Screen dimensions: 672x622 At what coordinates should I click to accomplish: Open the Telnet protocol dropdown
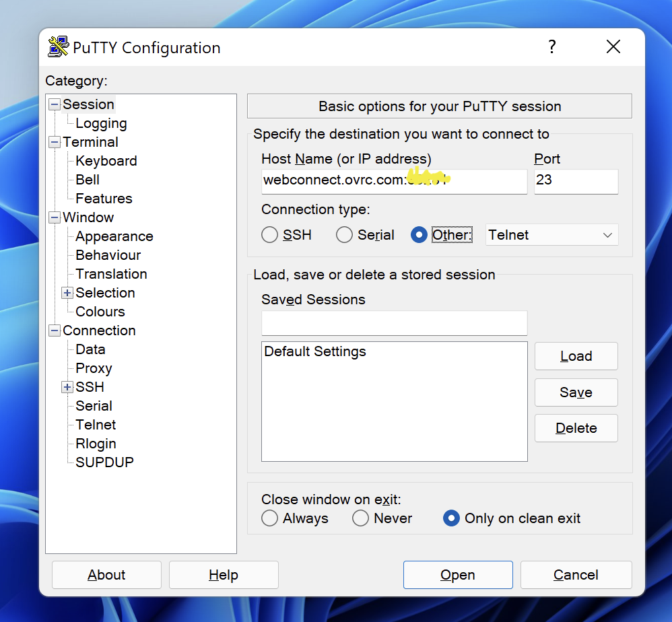pyautogui.click(x=551, y=235)
